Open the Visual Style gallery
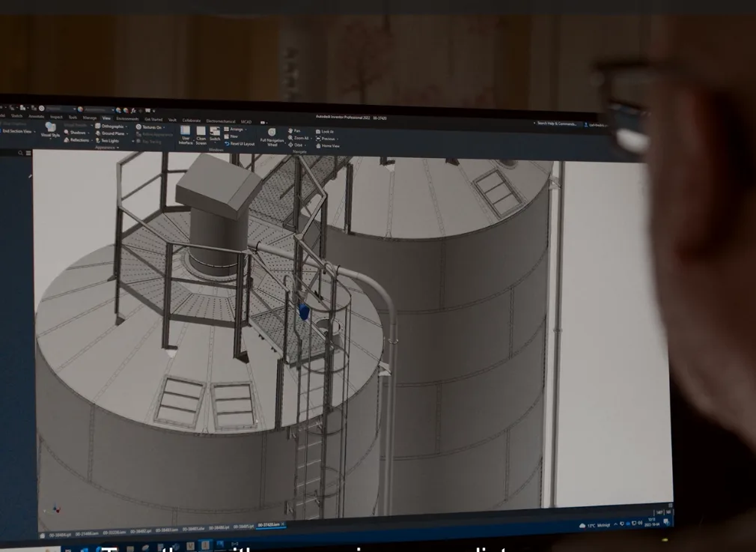The height and width of the screenshot is (552, 756). 50,130
